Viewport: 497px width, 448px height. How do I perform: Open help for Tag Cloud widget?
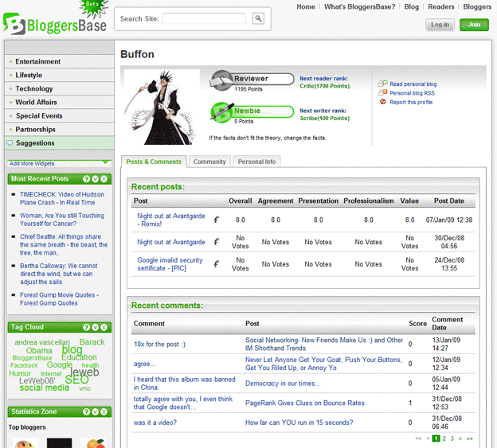[x=86, y=327]
